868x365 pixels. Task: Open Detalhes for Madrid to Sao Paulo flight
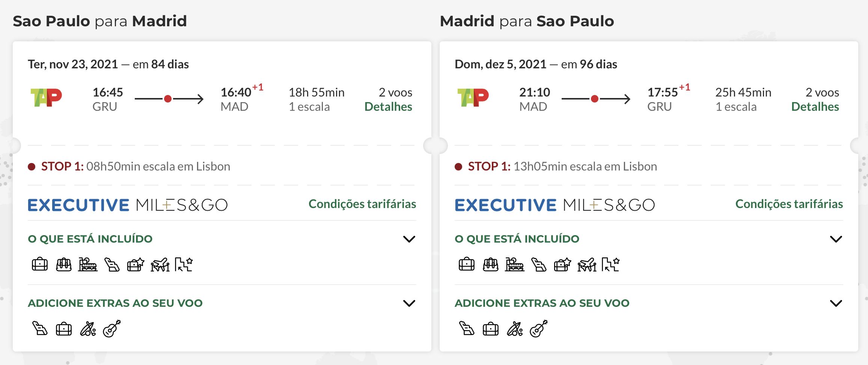[815, 107]
